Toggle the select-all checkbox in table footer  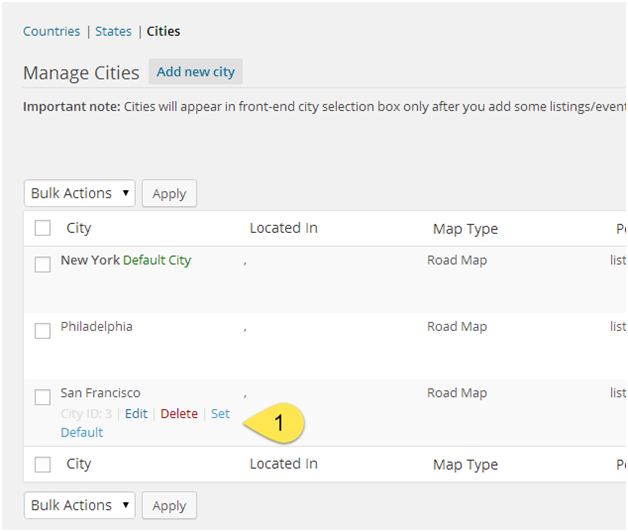pyautogui.click(x=42, y=464)
